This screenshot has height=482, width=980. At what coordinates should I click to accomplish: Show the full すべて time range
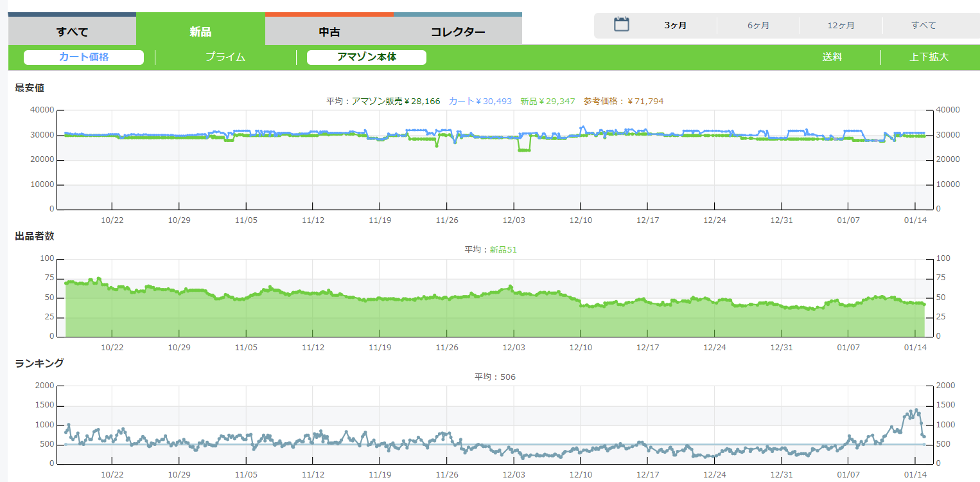923,26
